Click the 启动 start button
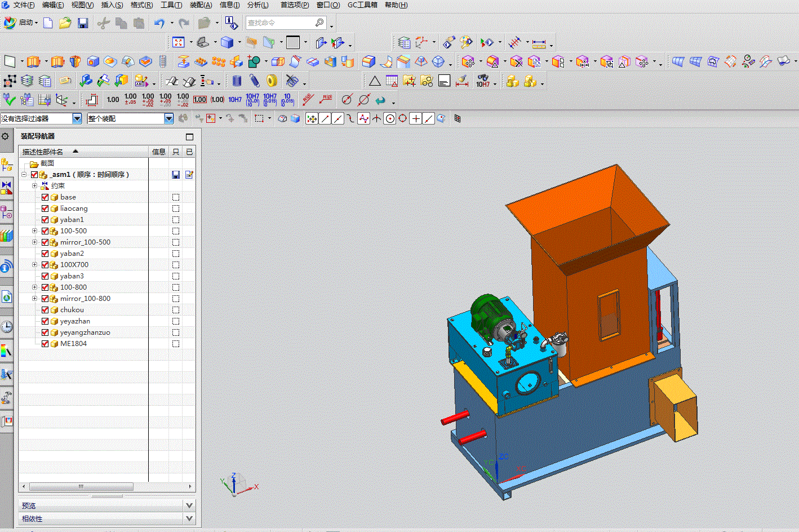Screen dimensions: 799x532 21,23
